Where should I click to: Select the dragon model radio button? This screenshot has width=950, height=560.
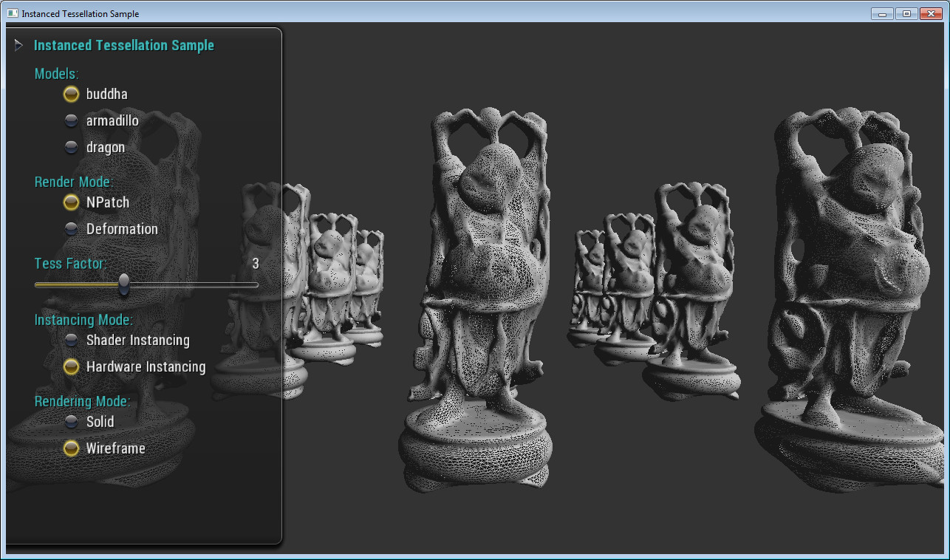pyautogui.click(x=72, y=147)
